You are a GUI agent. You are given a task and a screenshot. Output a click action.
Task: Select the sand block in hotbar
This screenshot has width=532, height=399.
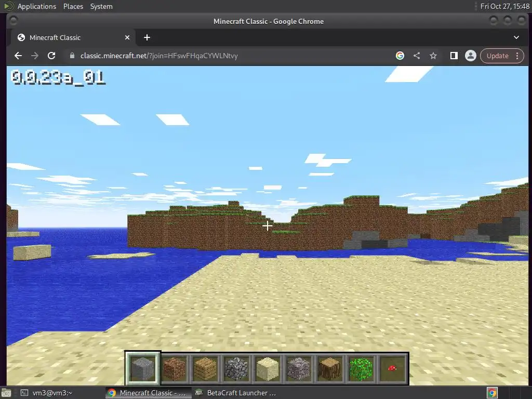268,368
